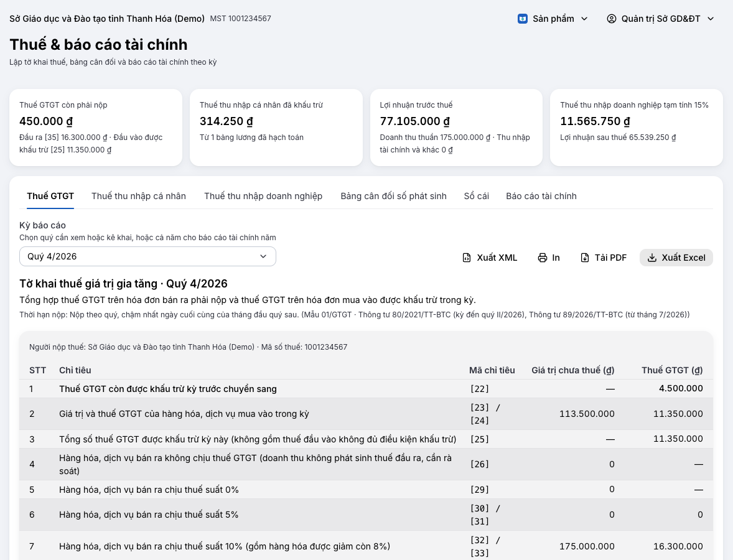Click the [29] indicator code cell
This screenshot has height=560, width=733.
click(480, 490)
